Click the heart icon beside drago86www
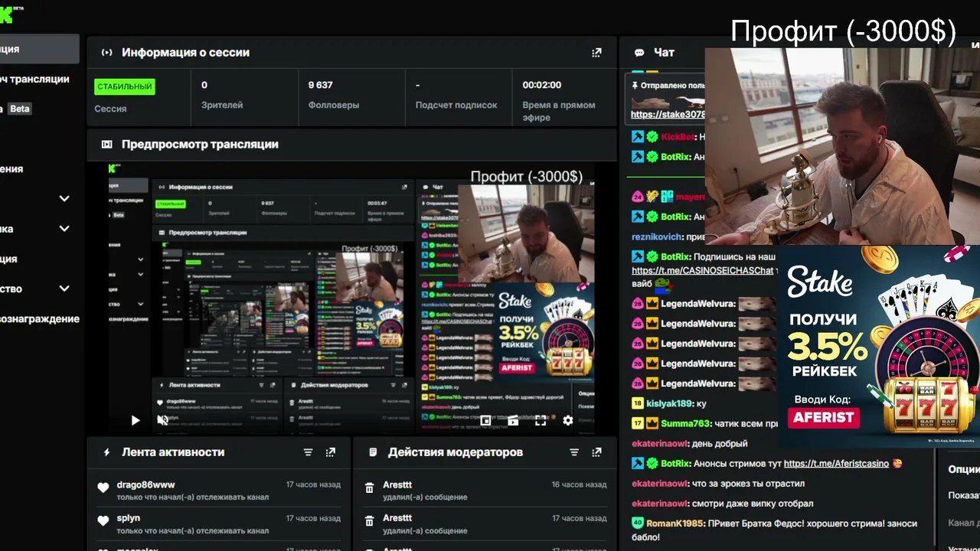The image size is (980, 551). (x=103, y=488)
